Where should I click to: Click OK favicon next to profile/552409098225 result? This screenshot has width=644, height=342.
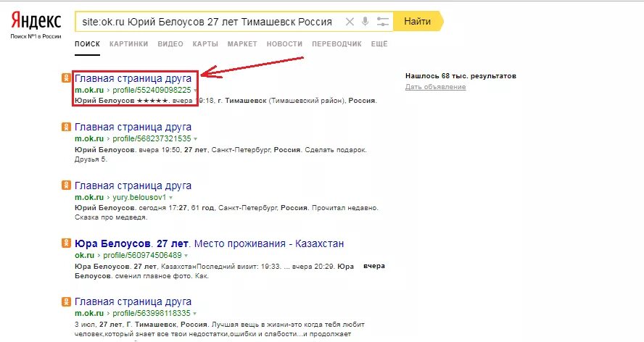(x=66, y=78)
